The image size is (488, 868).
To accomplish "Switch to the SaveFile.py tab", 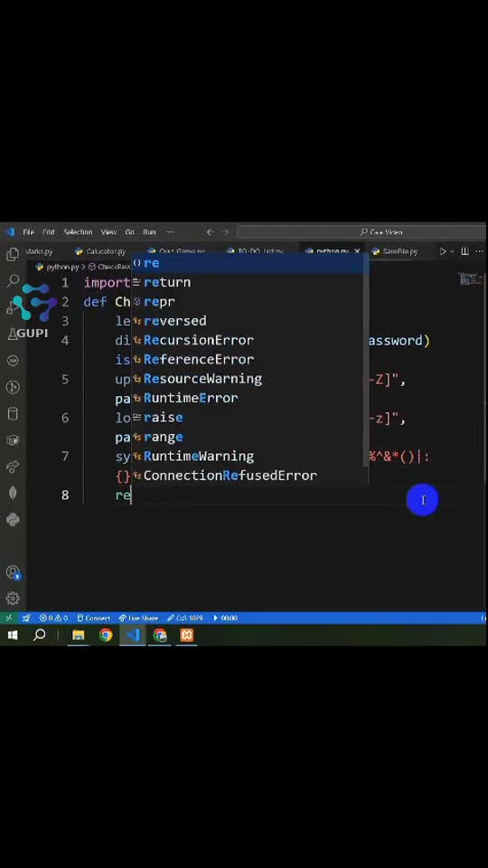I will [395, 251].
